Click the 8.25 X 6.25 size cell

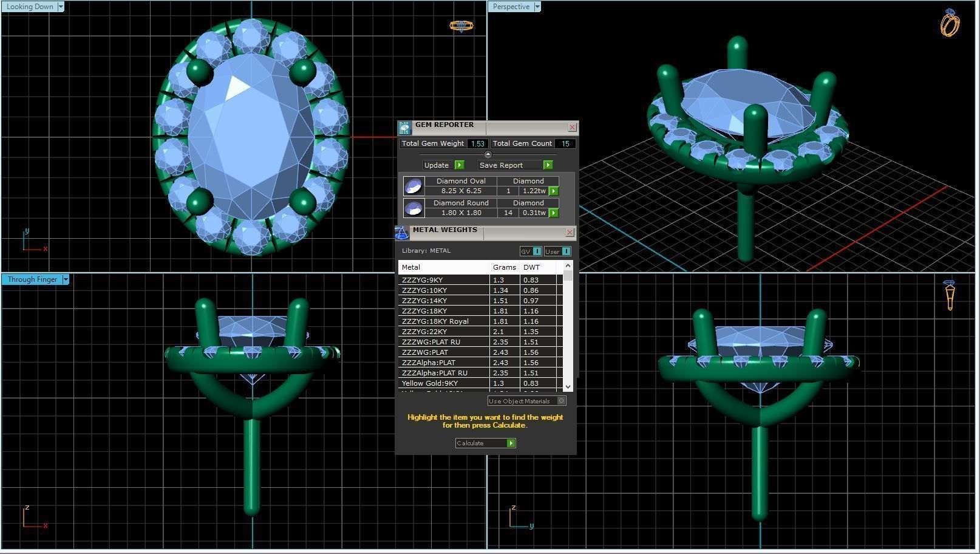point(461,191)
